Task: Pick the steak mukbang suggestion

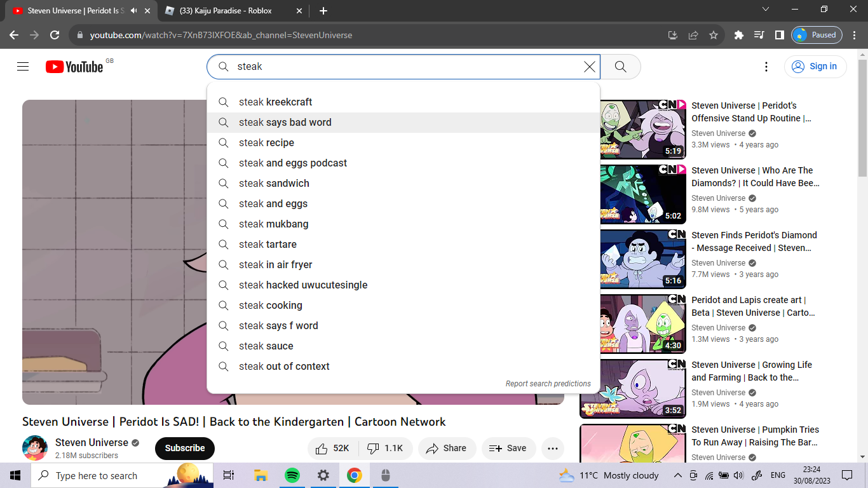Action: coord(403,224)
